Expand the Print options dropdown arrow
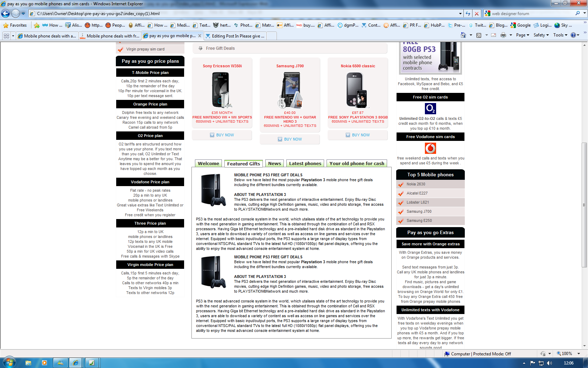Screen dimensions: 588x368 coord(511,35)
